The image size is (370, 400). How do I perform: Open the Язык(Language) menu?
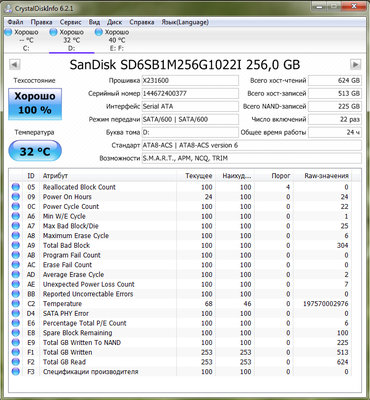coord(185,22)
